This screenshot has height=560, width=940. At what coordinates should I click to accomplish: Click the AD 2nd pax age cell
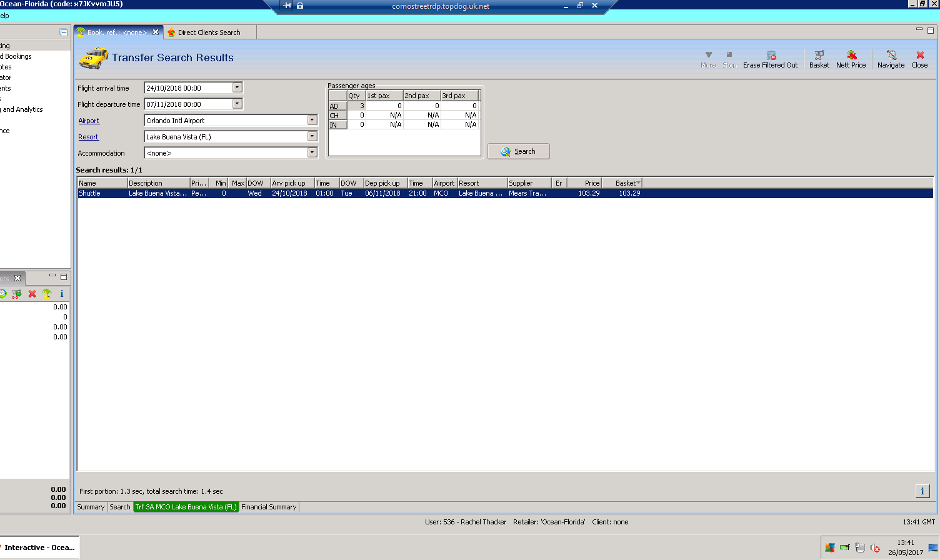422,106
